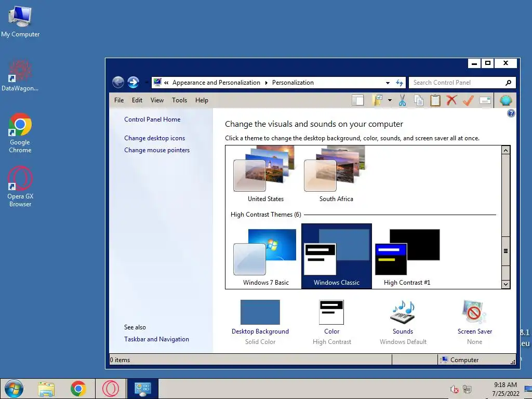The height and width of the screenshot is (399, 532).
Task: Select the High Contrast #1 theme
Action: click(x=407, y=257)
